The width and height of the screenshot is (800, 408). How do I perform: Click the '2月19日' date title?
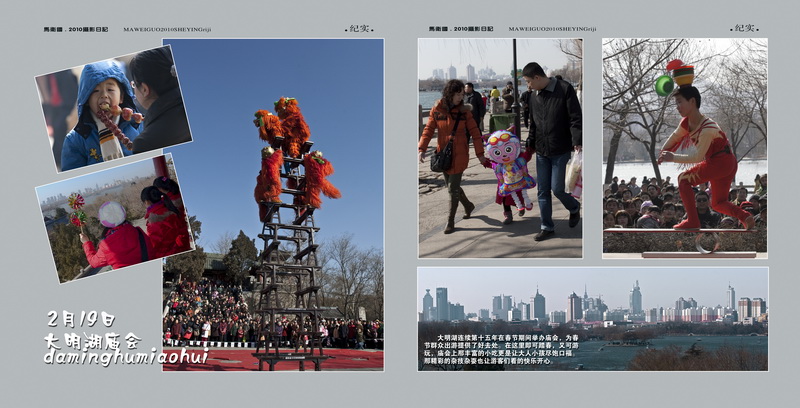pos(82,319)
